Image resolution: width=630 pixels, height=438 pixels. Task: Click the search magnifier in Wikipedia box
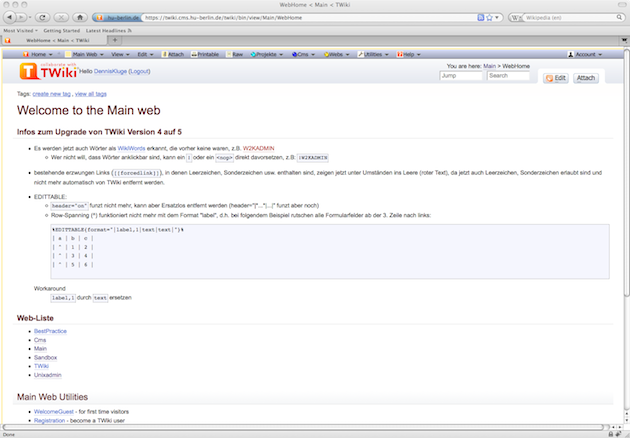coord(620,17)
